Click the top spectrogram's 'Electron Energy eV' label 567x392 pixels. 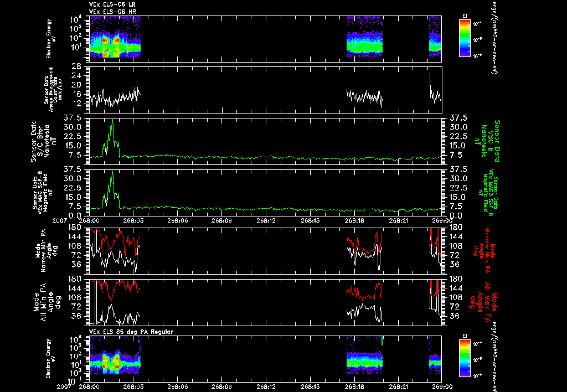[x=51, y=39]
